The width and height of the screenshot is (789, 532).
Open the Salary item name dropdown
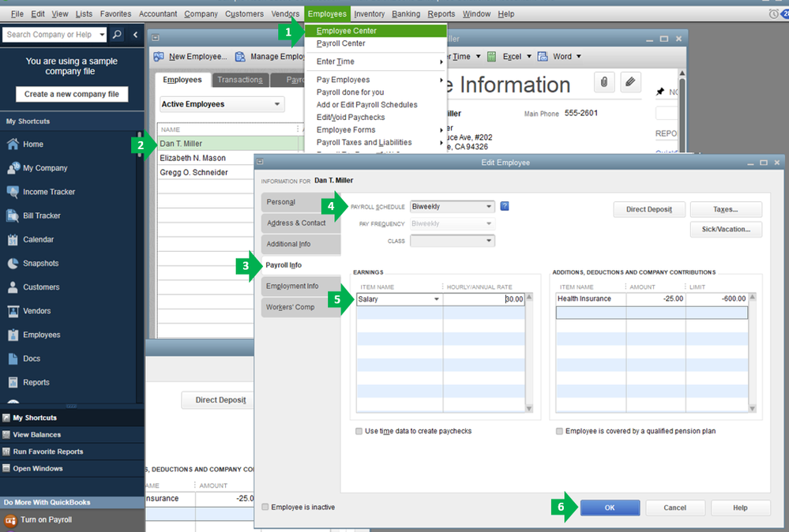tap(436, 298)
